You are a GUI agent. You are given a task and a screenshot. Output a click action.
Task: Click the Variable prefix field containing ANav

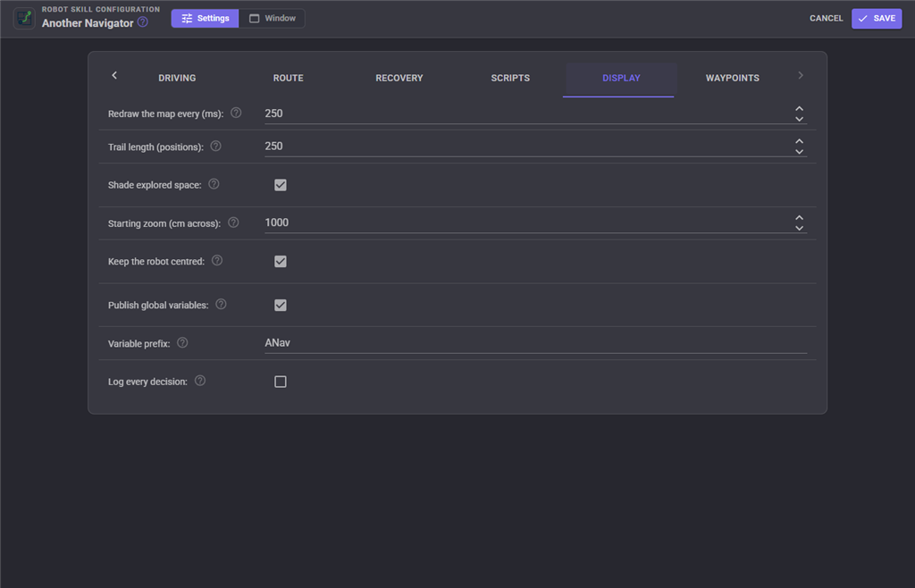point(536,343)
